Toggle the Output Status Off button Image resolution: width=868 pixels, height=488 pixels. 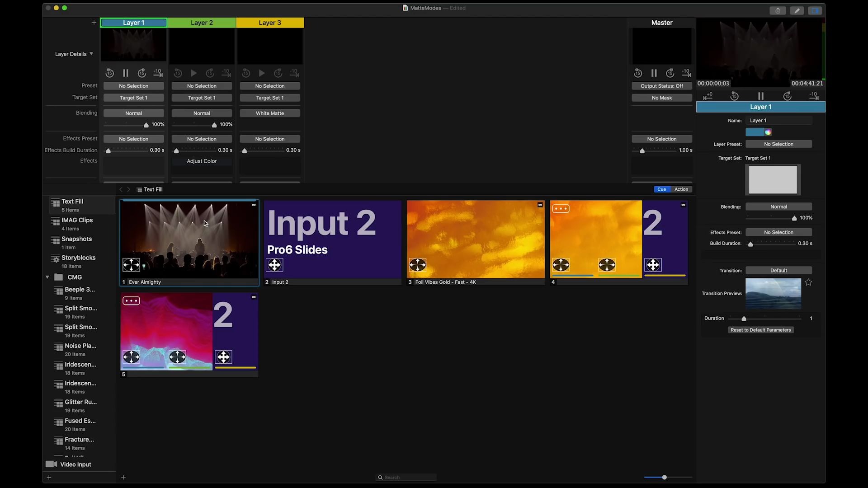[662, 85]
